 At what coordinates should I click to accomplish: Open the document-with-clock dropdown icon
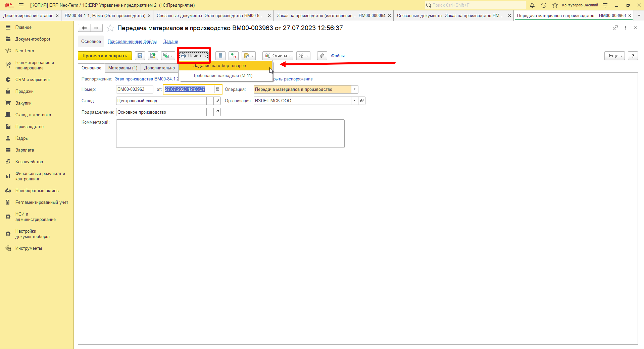pyautogui.click(x=249, y=56)
